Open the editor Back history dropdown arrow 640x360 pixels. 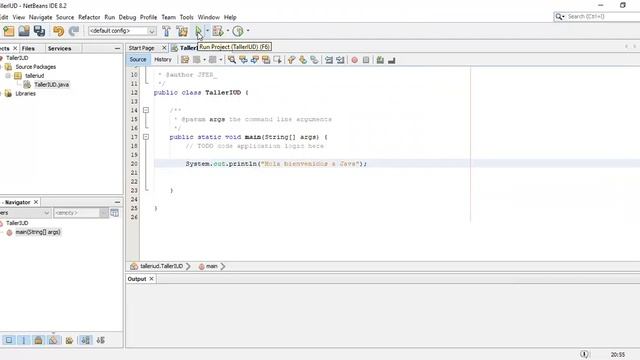tap(204, 60)
